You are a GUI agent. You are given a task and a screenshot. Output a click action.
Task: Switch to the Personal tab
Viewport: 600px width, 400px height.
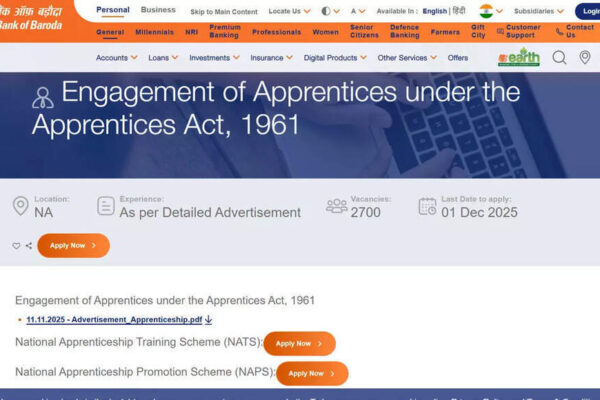click(112, 10)
